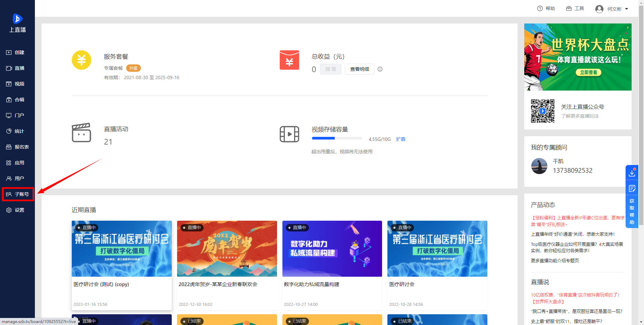Click the 上直播 logo icon
The image size is (644, 325).
coord(17,19)
